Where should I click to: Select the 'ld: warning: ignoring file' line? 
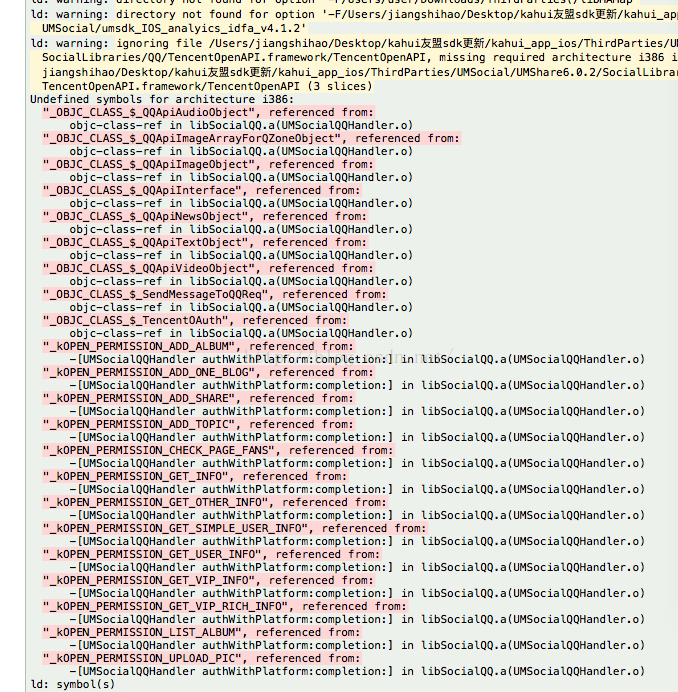(x=353, y=44)
